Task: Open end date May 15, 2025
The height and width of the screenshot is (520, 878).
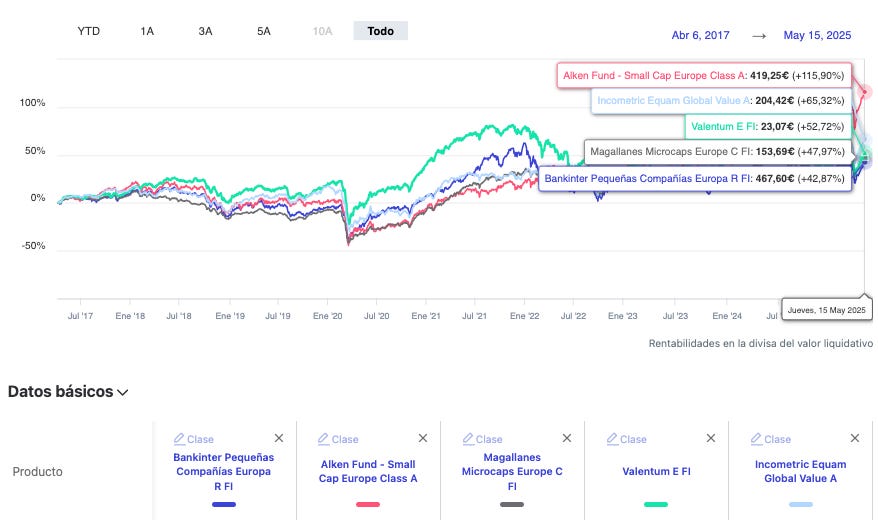Action: [817, 35]
